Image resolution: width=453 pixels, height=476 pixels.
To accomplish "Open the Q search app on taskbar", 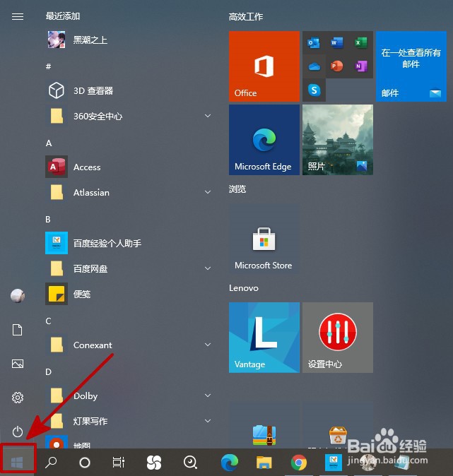I will point(190,463).
